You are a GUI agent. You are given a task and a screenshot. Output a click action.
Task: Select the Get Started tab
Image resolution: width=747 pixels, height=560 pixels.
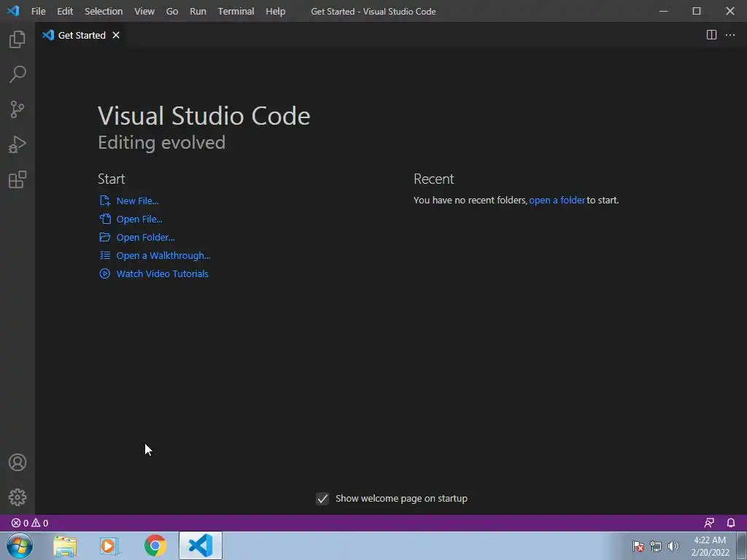[81, 35]
